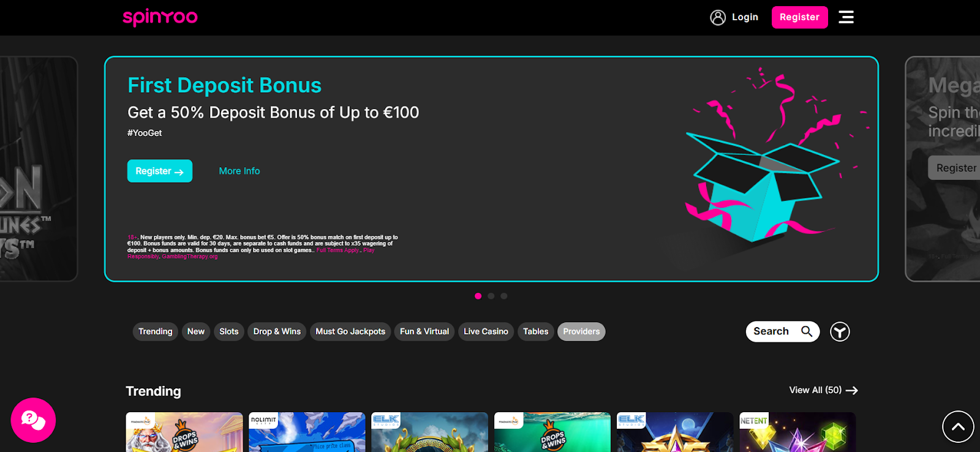Open the Must Go Jackpots tab
Image resolution: width=980 pixels, height=452 pixels.
point(350,331)
